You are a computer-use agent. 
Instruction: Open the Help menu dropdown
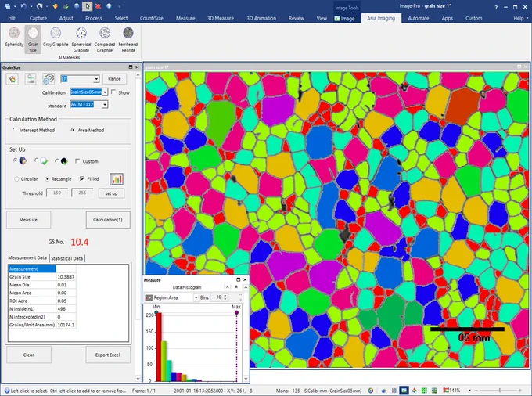[521, 18]
